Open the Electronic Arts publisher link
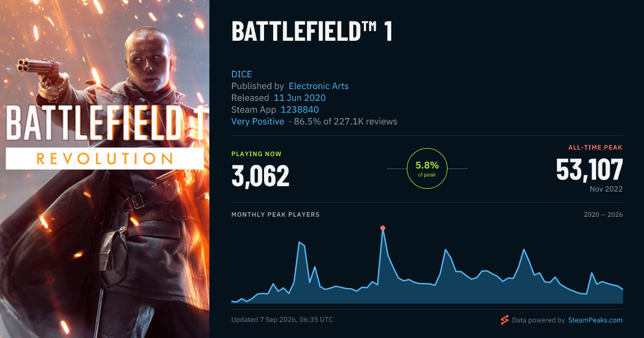Screen dimensions: 644x338 tap(319, 86)
